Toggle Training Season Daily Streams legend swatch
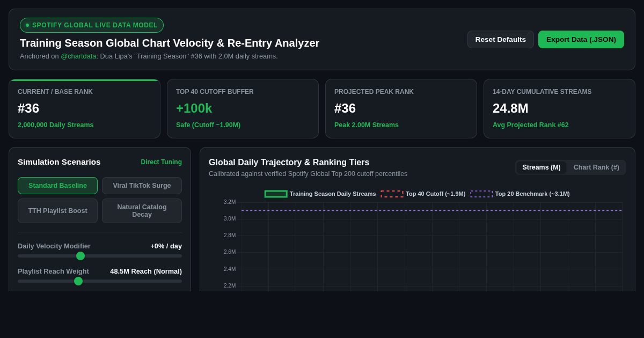The width and height of the screenshot is (644, 338). click(276, 194)
